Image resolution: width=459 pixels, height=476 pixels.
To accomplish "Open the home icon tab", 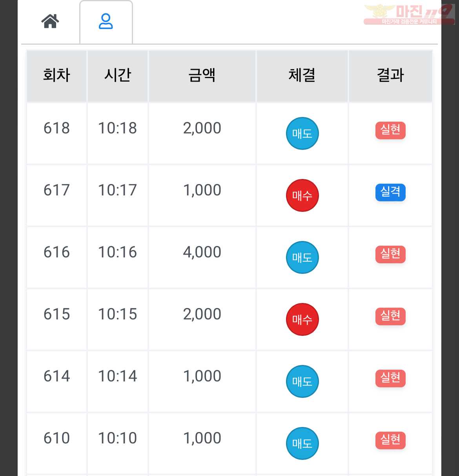I will point(50,21).
